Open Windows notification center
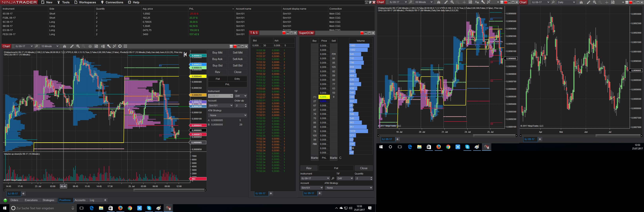The image size is (644, 212). click(370, 208)
